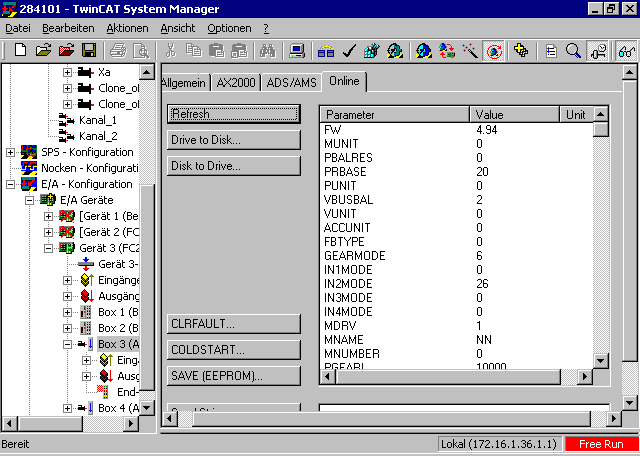Click the yellow plus-cross toolbar icon
This screenshot has height=456, width=640.
521,51
